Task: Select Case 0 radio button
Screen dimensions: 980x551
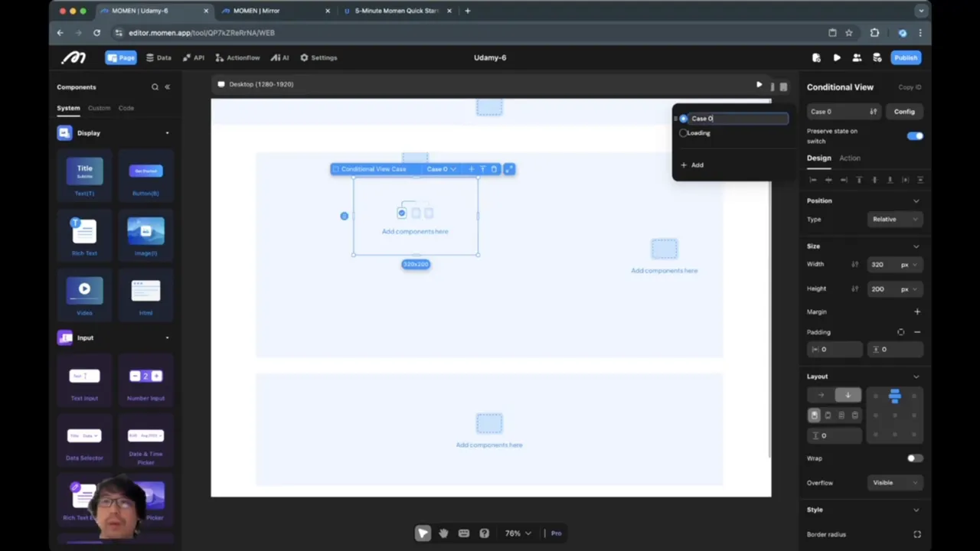Action: click(684, 119)
